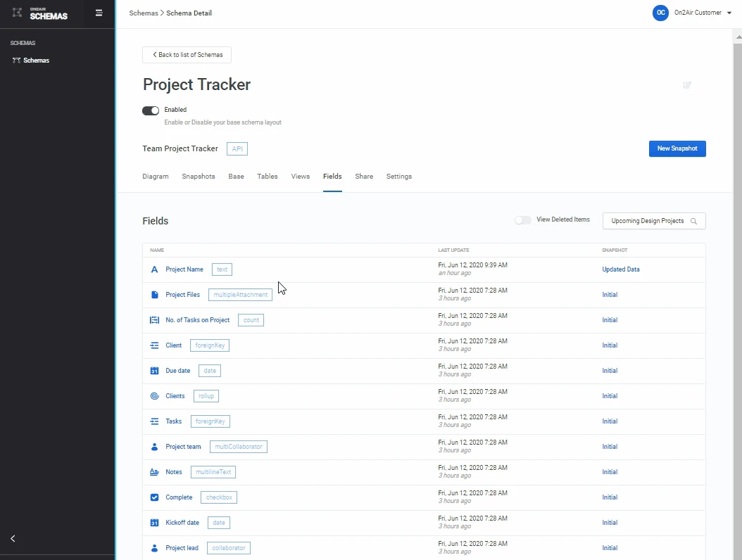
Task: Click the fields search input box
Action: (647, 221)
